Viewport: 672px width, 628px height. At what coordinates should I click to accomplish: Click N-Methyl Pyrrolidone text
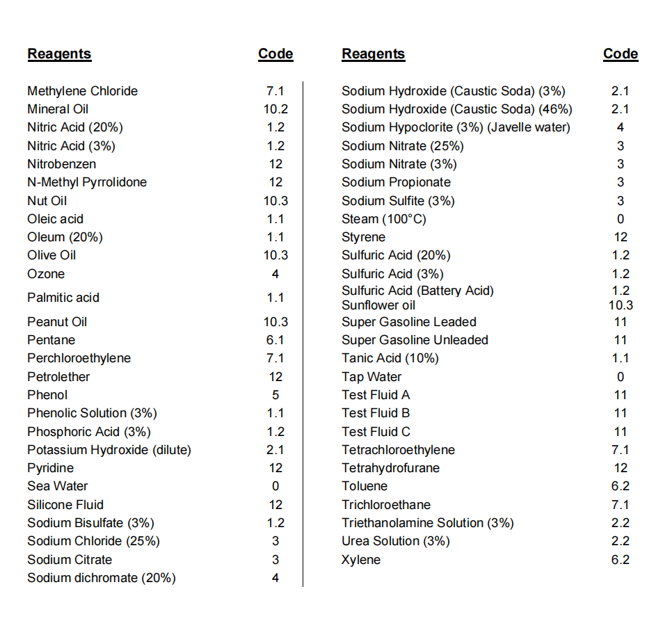coord(87,182)
